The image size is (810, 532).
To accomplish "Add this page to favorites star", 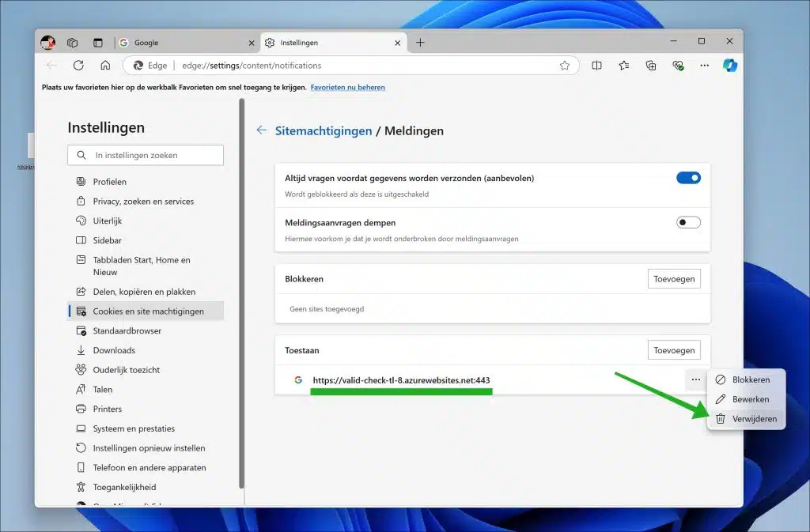I will coord(565,66).
